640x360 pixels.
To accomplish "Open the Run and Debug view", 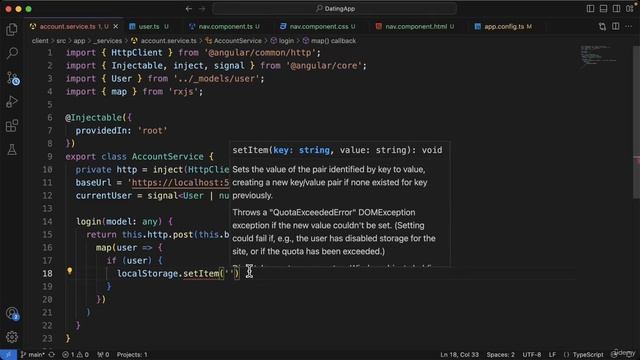I will pos(12,102).
